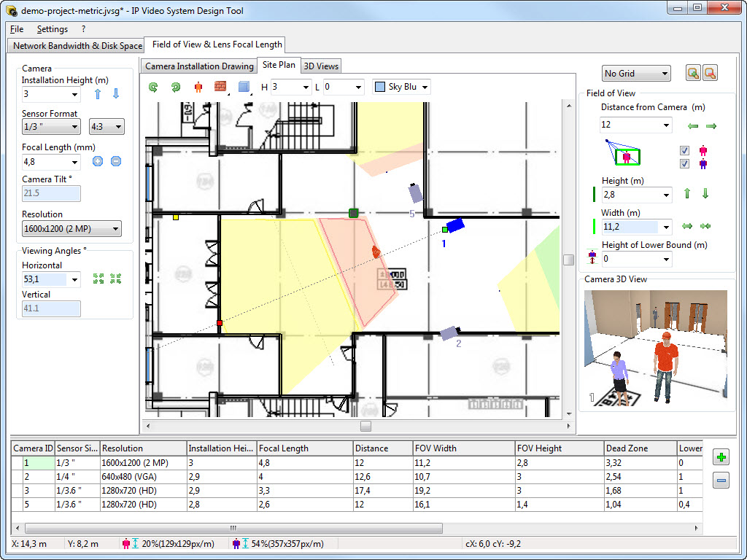Open the Sky Blue color dropdown
This screenshot has width=747, height=560.
[401, 87]
